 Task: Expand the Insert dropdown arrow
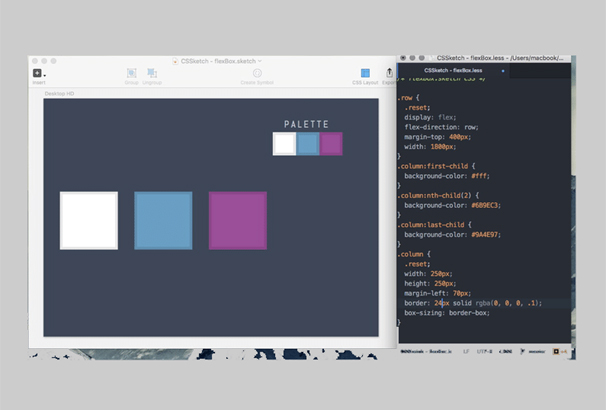[x=45, y=75]
